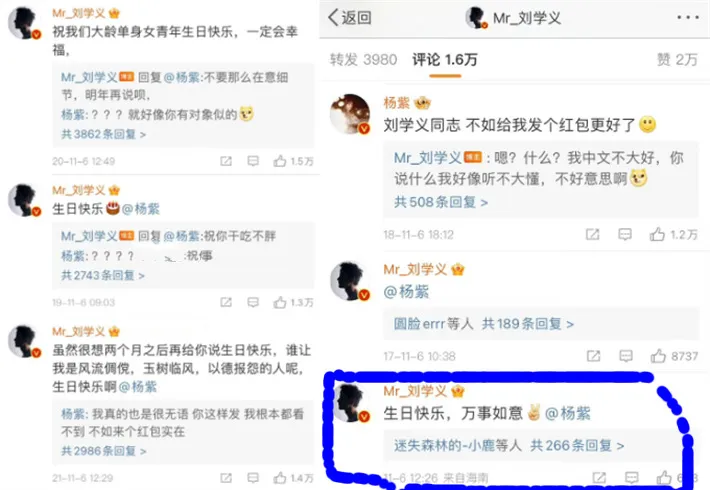710x490 pixels.
Task: Like the comment with 8737 likes
Action: point(658,356)
